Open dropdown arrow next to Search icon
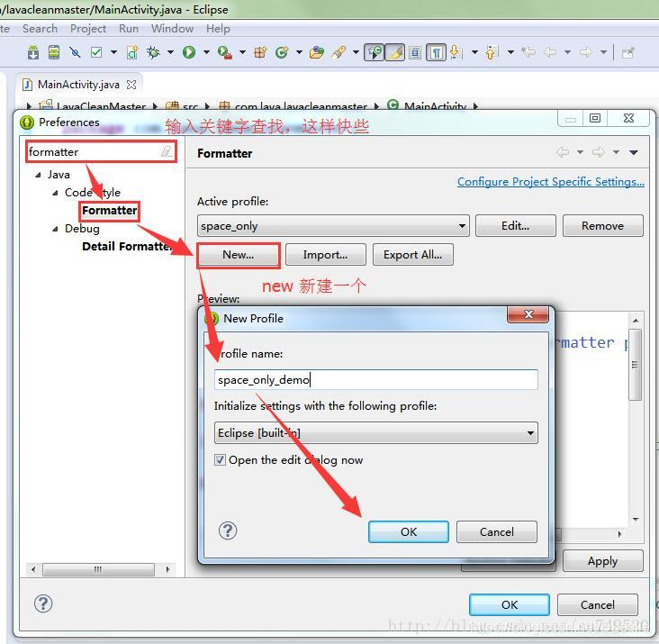 click(356, 52)
